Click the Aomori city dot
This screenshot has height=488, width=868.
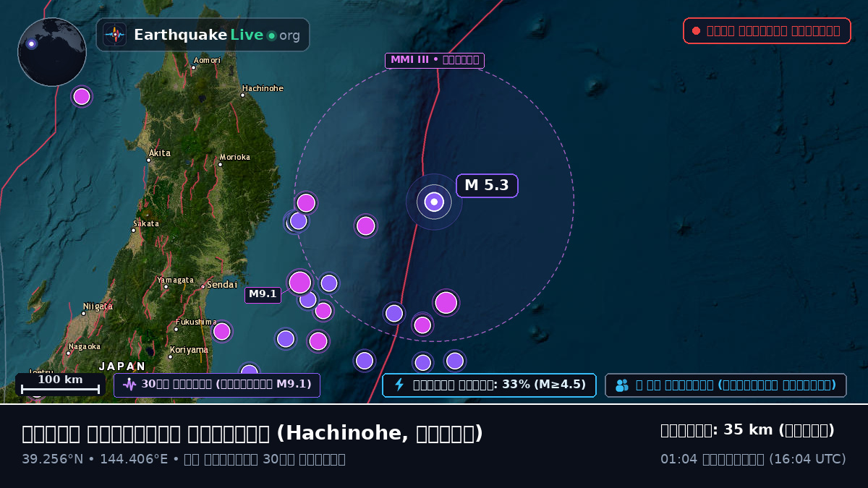click(193, 68)
